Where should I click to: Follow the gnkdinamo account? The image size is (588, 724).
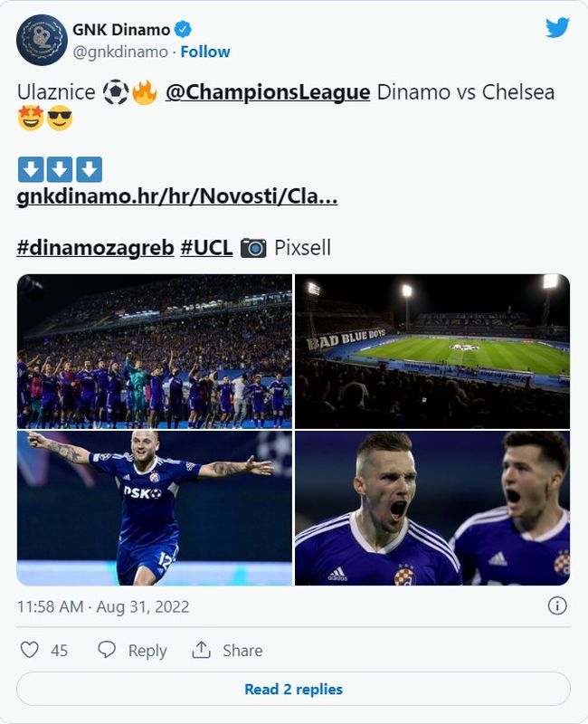pyautogui.click(x=204, y=52)
